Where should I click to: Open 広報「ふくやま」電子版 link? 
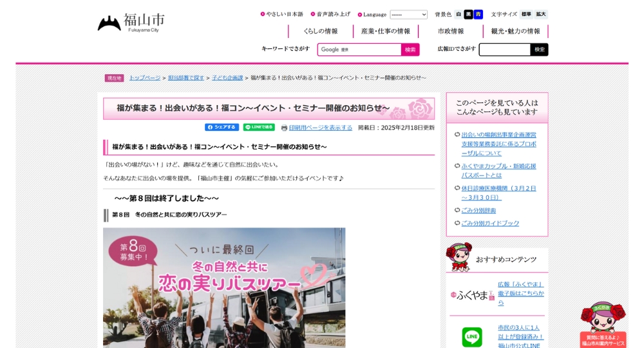point(521,293)
